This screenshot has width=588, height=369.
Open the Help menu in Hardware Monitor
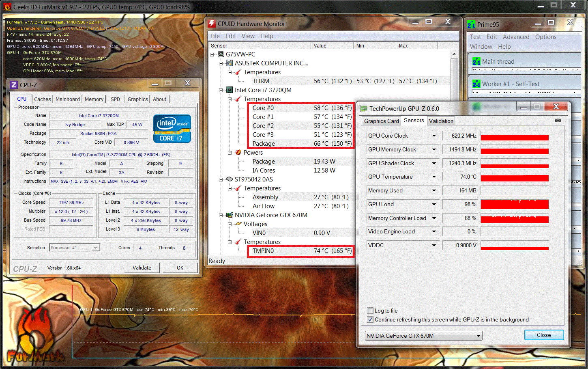pos(267,36)
